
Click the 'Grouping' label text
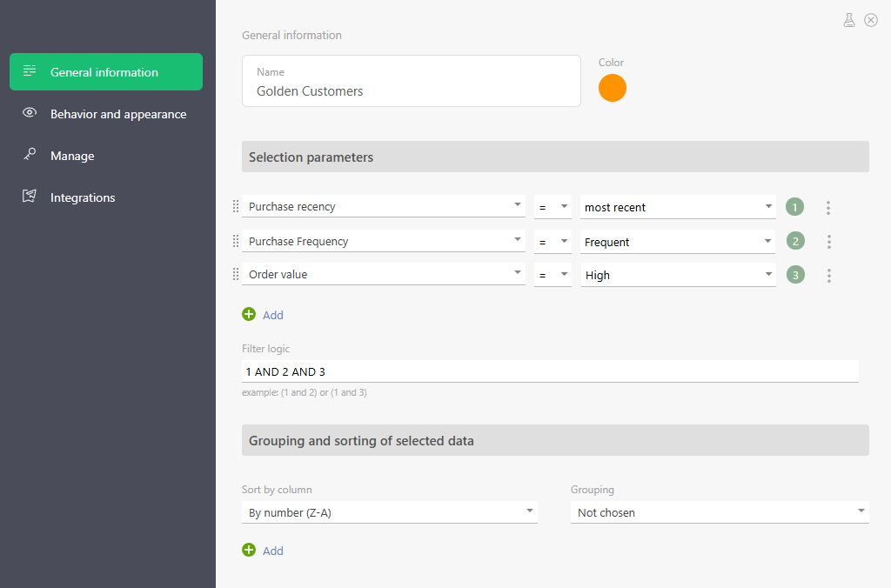coord(592,490)
